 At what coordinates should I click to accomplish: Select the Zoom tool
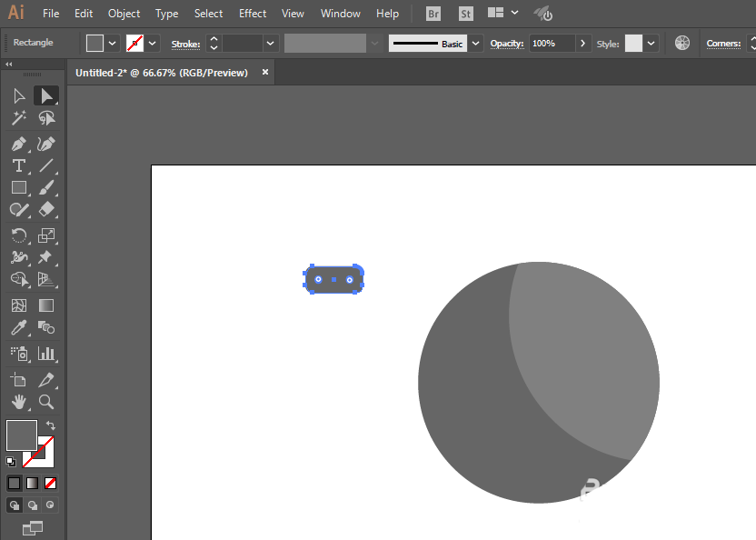46,402
